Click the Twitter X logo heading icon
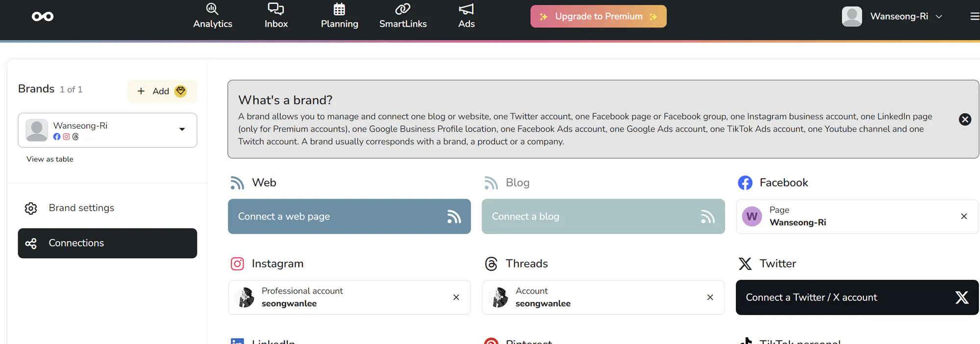Image resolution: width=980 pixels, height=344 pixels. click(745, 264)
